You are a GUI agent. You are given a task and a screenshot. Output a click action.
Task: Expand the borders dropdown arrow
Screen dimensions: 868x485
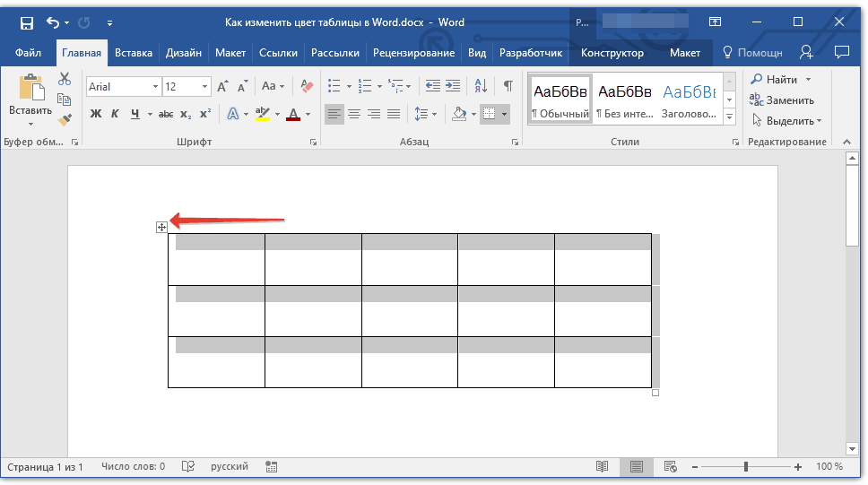pos(505,115)
